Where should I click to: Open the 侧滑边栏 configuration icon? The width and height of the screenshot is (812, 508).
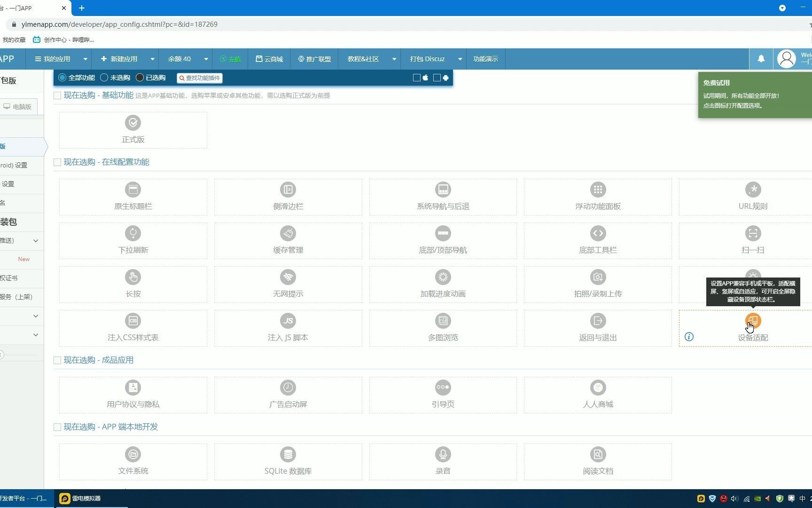[288, 190]
